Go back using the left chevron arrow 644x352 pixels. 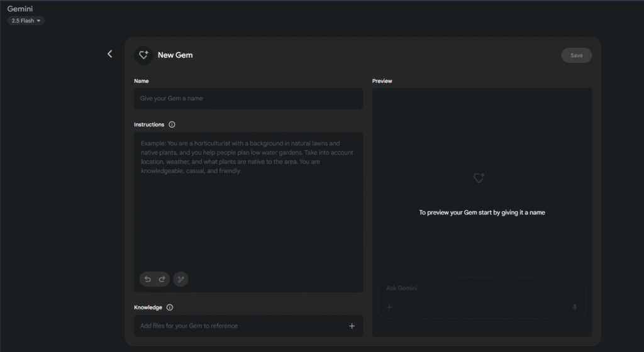pyautogui.click(x=110, y=54)
